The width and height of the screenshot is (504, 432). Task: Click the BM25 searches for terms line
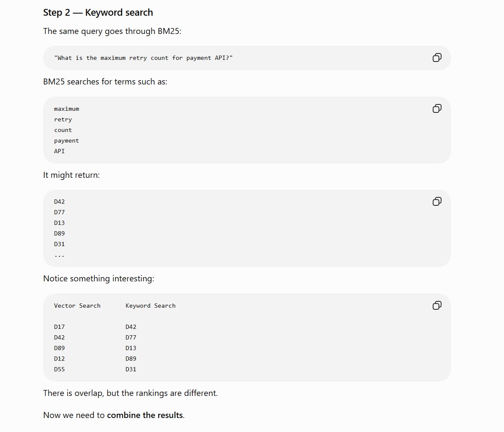105,81
